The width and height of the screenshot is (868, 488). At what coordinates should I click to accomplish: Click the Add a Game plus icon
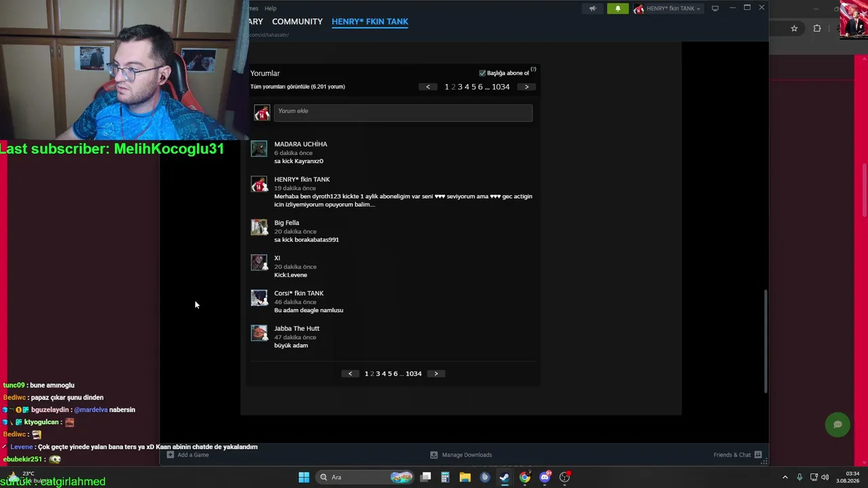[170, 455]
